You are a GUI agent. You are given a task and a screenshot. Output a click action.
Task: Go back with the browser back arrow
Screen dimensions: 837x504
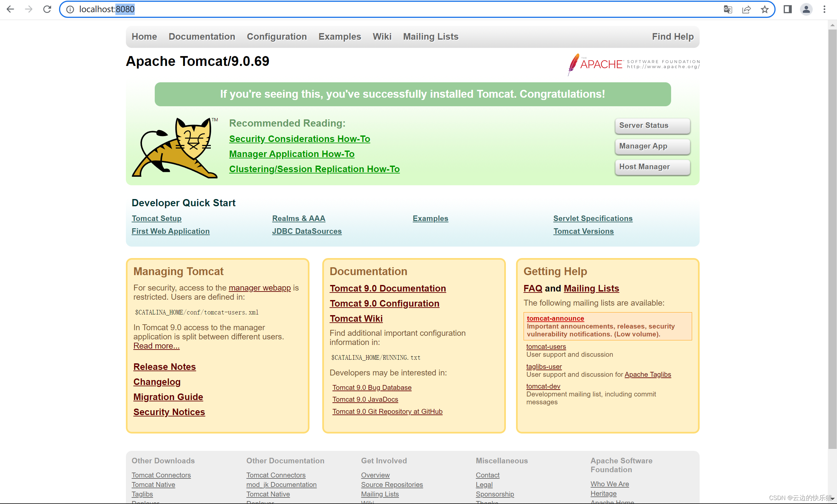[10, 9]
